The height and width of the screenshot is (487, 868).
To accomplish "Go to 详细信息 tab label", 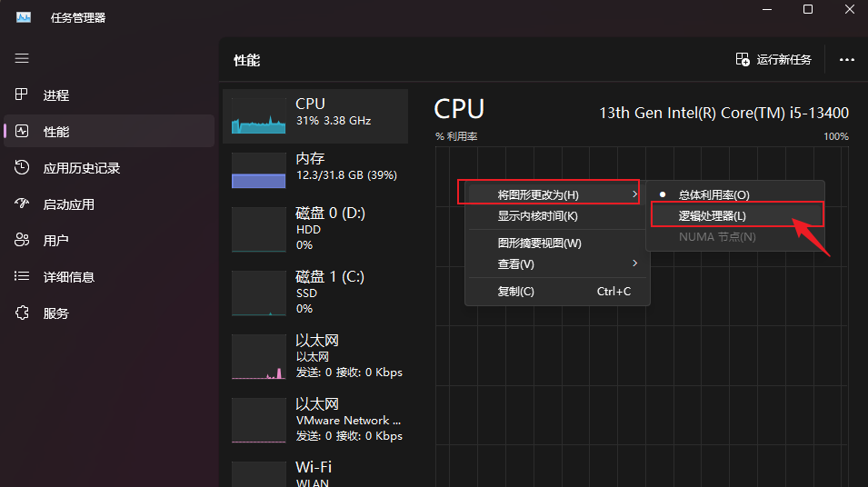I will (x=69, y=277).
